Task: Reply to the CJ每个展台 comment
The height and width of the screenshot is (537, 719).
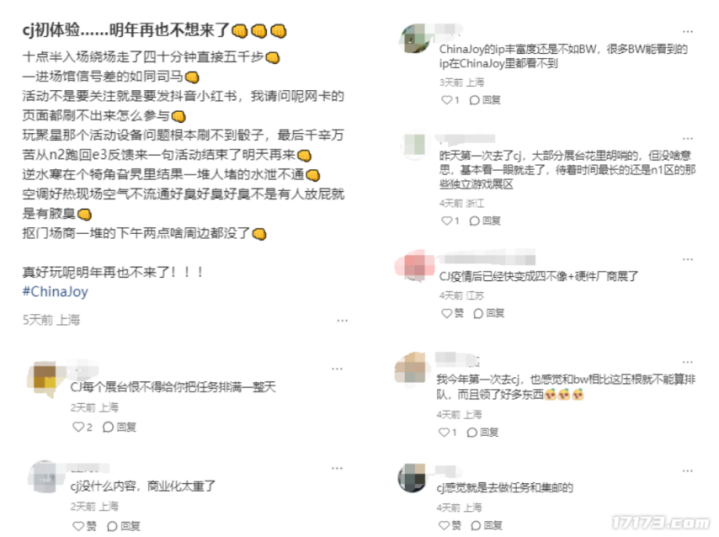Action: (119, 427)
